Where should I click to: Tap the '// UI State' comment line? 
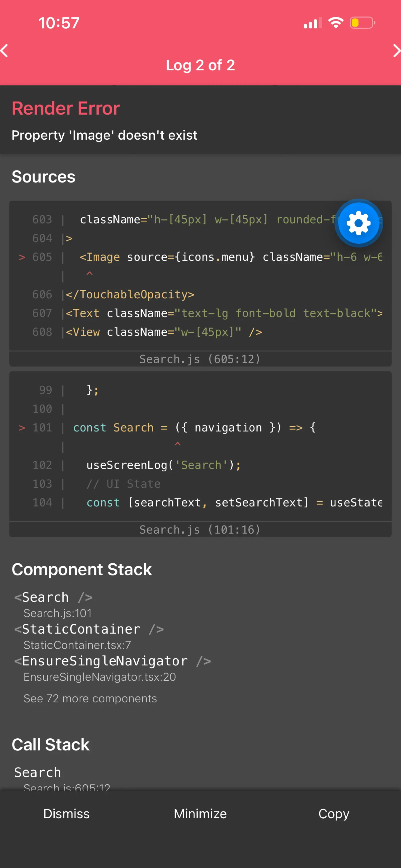[x=123, y=484]
